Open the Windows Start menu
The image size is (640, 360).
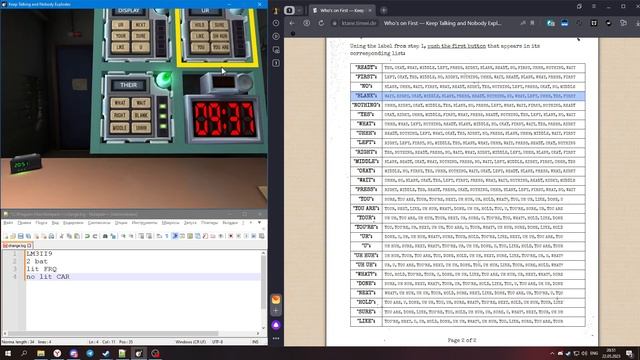[x=8, y=353]
